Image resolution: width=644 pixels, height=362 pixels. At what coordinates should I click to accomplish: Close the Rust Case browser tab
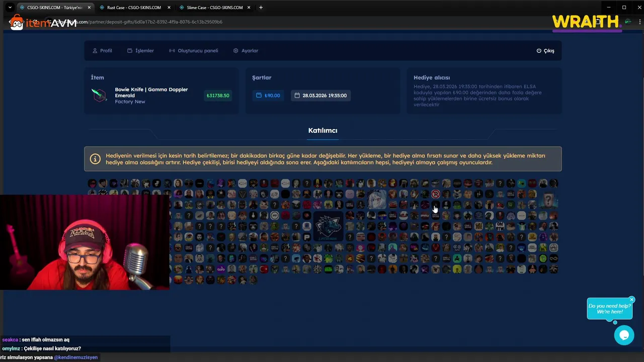[169, 8]
